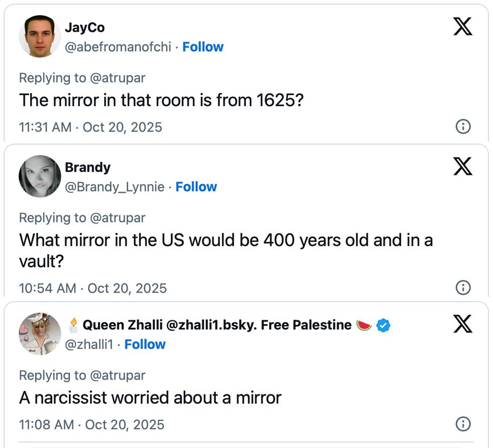Click the @Brandy_Lynnie handle

pos(115,187)
